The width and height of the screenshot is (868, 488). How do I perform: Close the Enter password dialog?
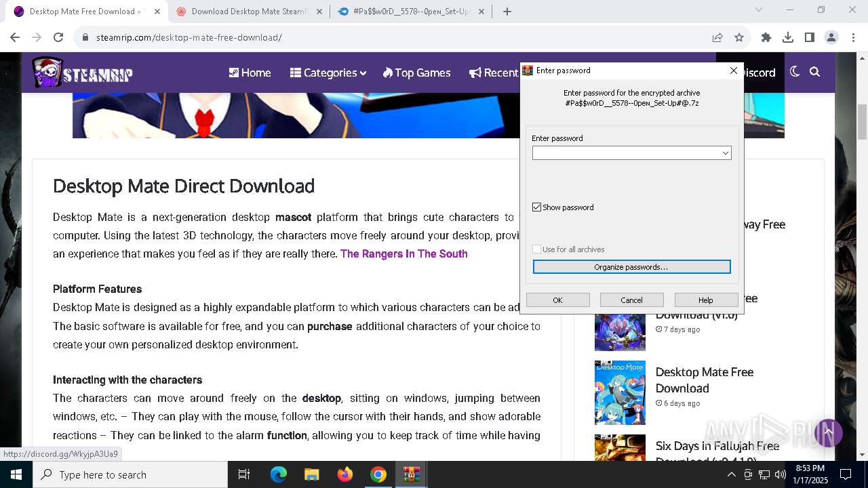tap(733, 70)
